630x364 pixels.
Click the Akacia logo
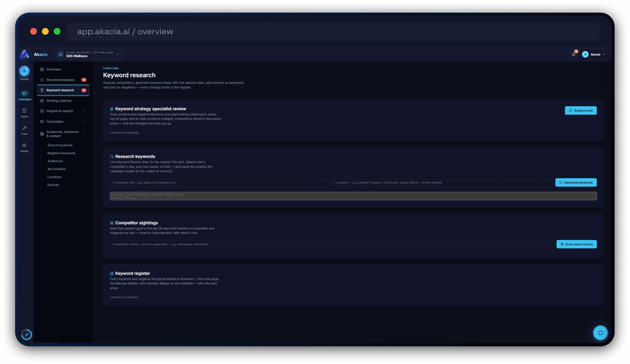coord(25,54)
